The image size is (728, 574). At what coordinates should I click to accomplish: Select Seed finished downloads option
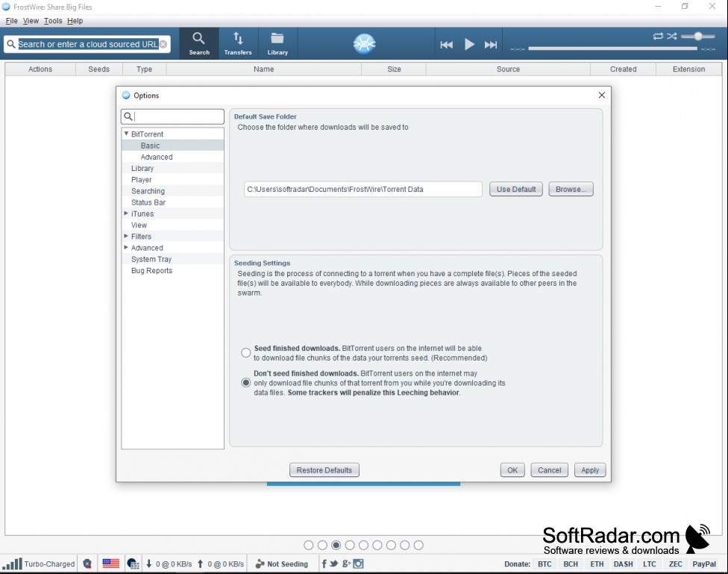coord(246,353)
